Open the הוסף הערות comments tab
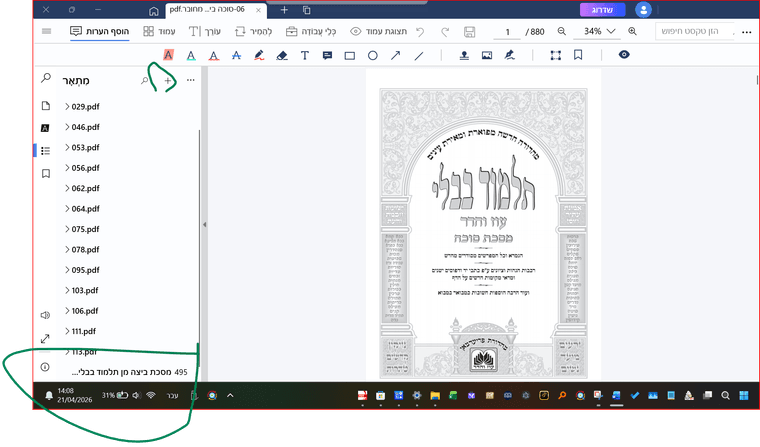This screenshot has height=447, width=760. 100,32
